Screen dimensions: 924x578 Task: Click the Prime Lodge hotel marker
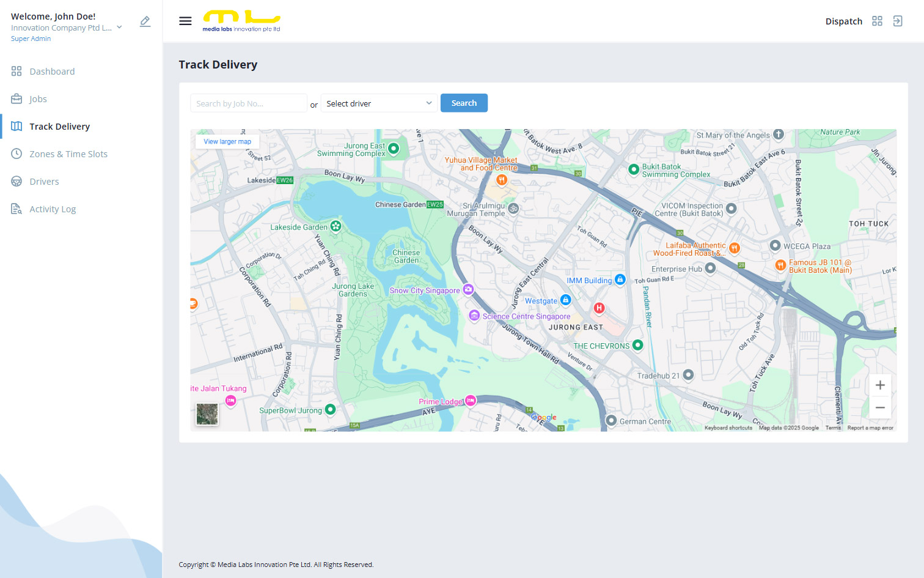471,401
